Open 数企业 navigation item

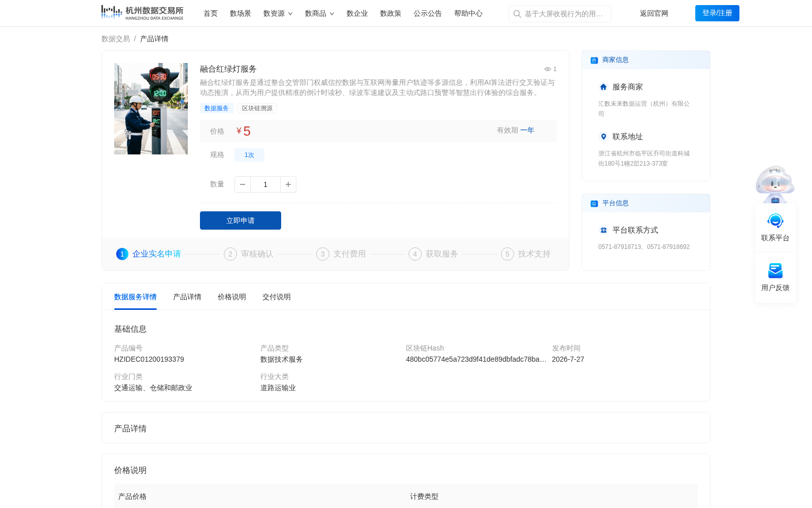coord(357,14)
